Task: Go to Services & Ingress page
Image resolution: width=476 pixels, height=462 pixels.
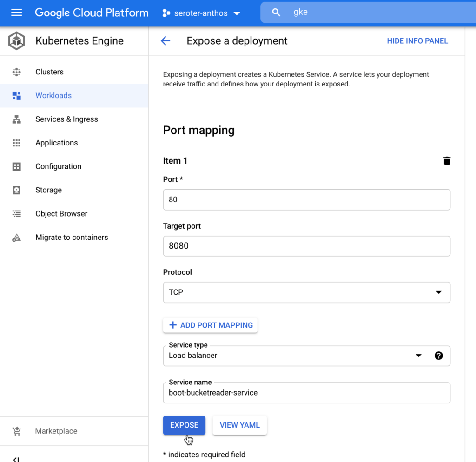Action: click(x=66, y=119)
